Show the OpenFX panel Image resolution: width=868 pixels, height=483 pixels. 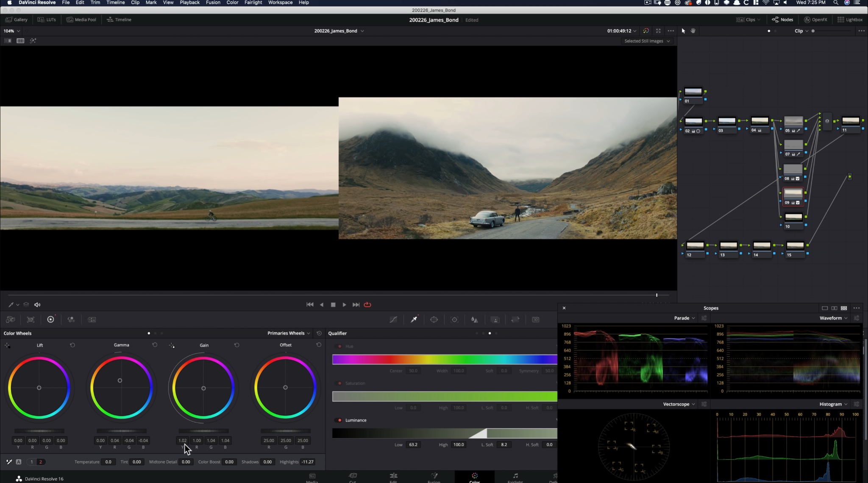(815, 20)
